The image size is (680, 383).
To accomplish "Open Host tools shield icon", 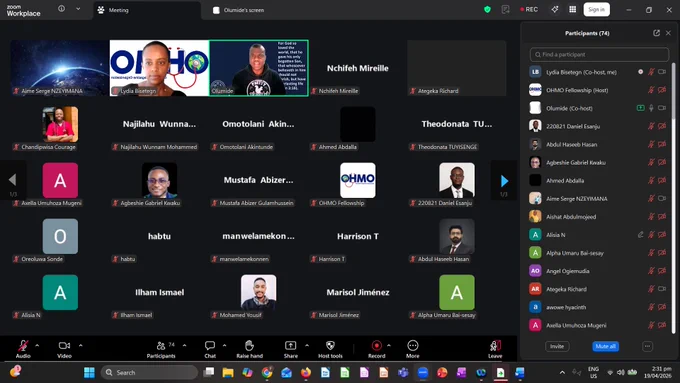I will (330, 346).
